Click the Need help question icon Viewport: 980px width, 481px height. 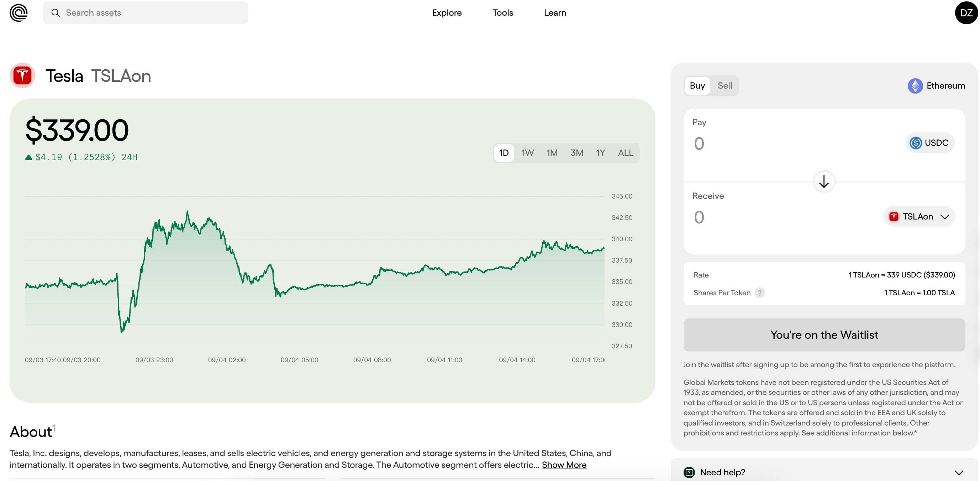pos(689,472)
